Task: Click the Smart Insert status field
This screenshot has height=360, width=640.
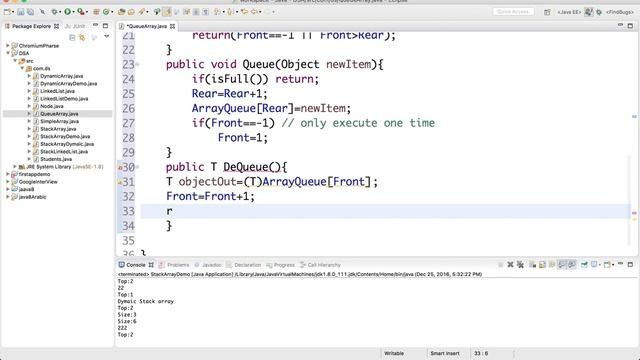Action: coord(445,353)
